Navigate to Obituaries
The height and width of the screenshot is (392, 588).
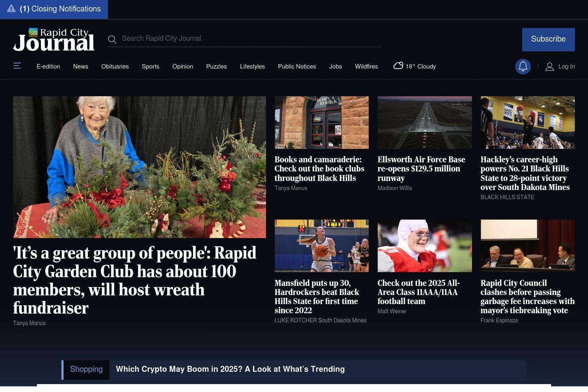pyautogui.click(x=115, y=67)
